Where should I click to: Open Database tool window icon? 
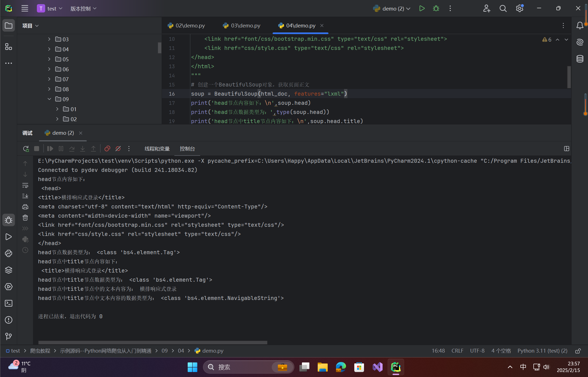[x=580, y=59]
